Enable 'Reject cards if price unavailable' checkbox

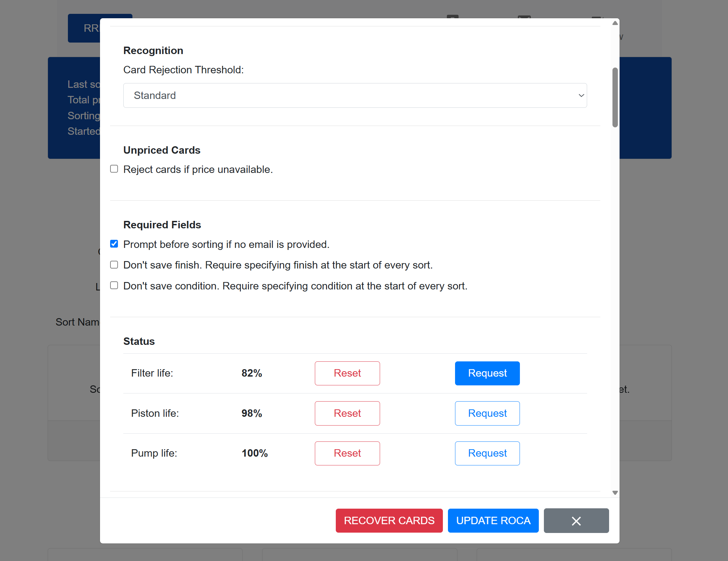(114, 169)
